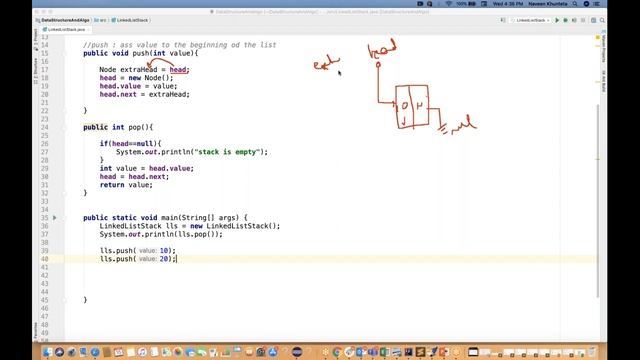Click the clock showing Wed 4:36 PM
Screen dimensions: 640x360
[508, 4]
